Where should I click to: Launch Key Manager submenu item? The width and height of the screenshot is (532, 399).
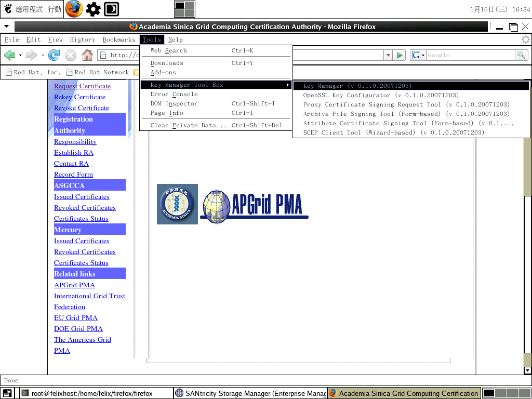coord(411,86)
